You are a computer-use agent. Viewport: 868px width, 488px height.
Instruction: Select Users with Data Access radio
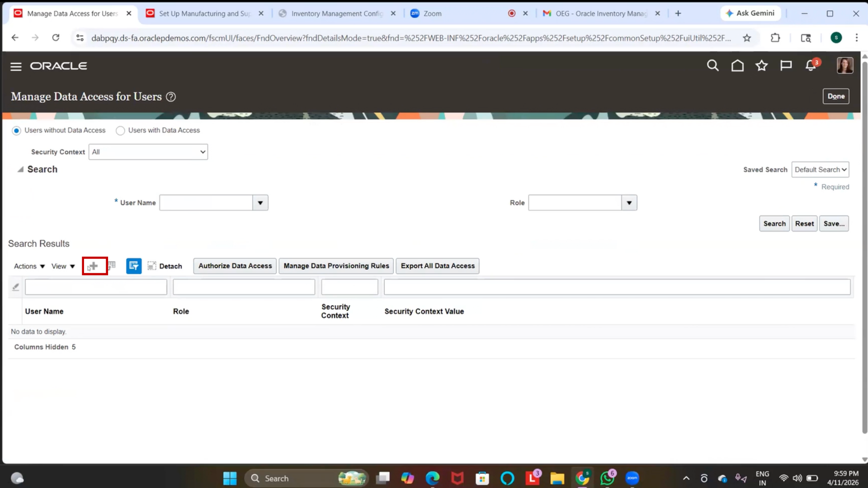point(120,131)
